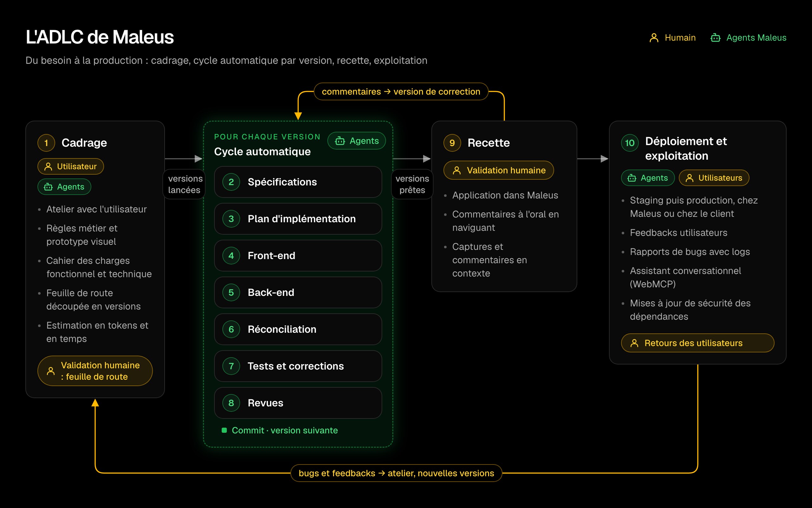Click the person icon in the Recette Validation humaine badge
This screenshot has height=508, width=812.
457,170
